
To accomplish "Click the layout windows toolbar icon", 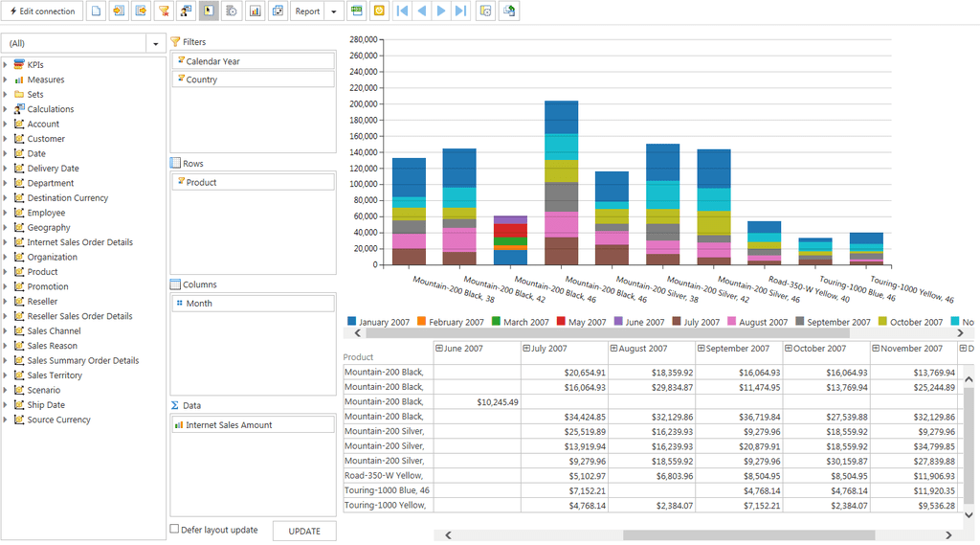I will 278,11.
